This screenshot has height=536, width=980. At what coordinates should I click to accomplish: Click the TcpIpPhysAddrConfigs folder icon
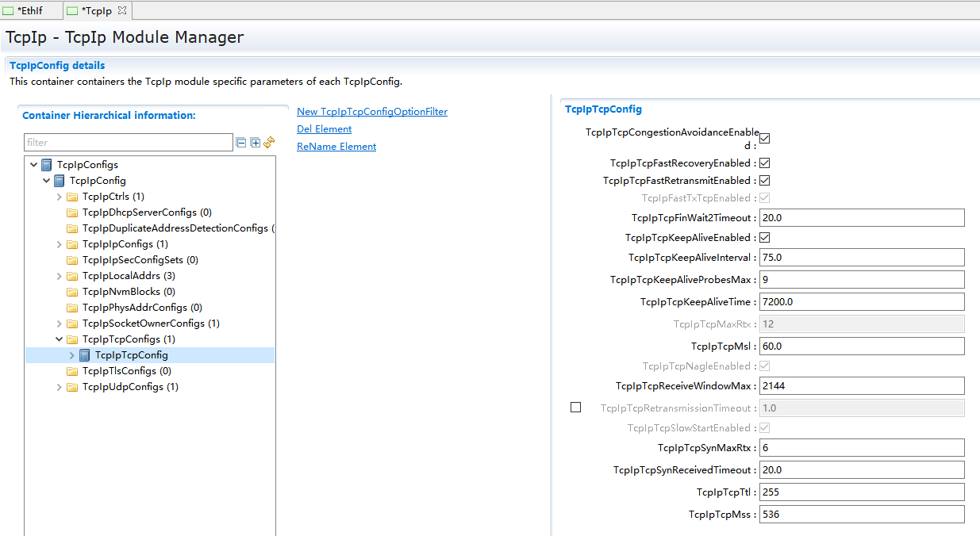(x=72, y=308)
